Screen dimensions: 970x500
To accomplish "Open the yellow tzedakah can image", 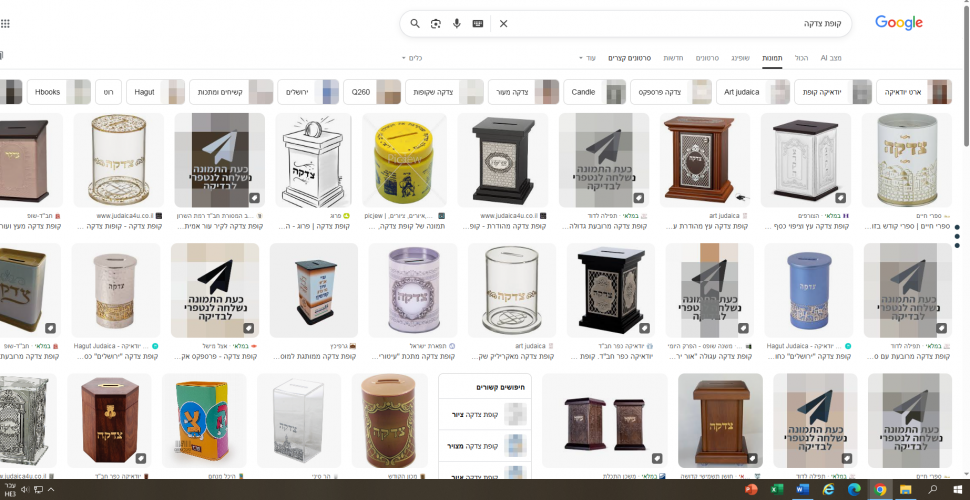I will 403,158.
